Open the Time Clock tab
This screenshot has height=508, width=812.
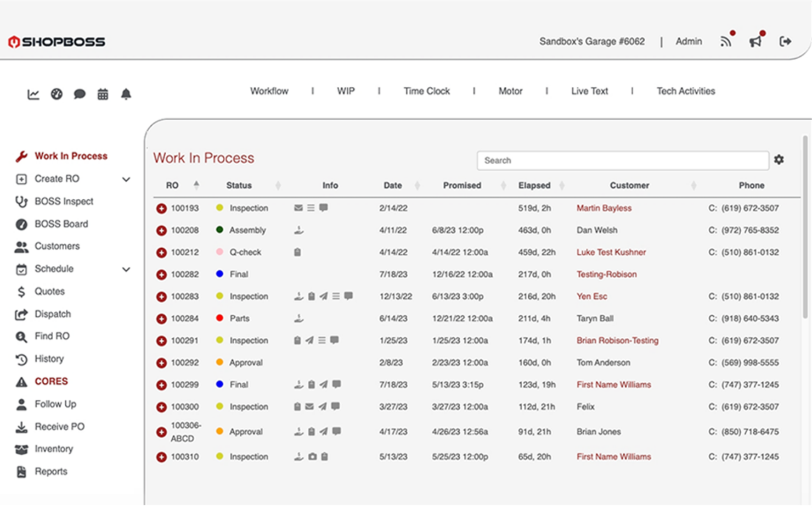coord(427,91)
